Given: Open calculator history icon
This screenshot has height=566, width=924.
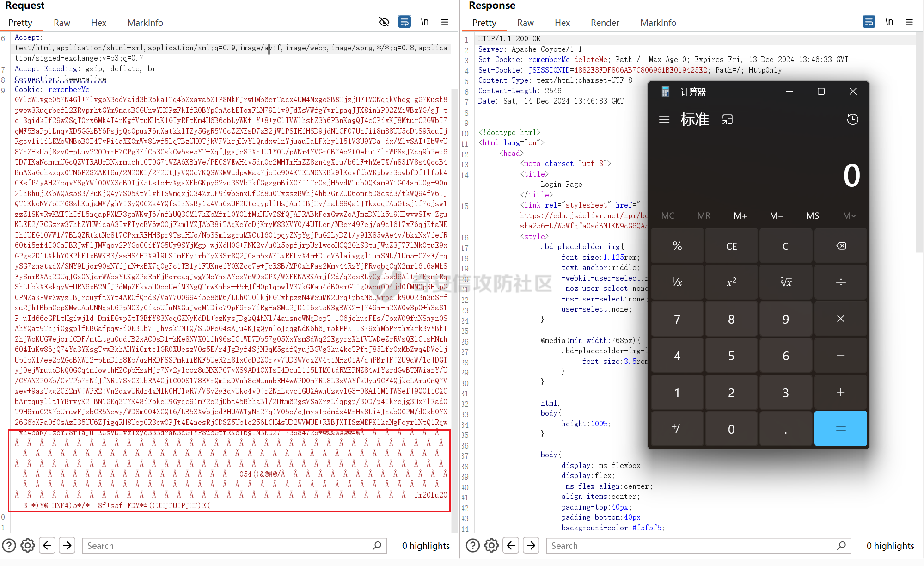Looking at the screenshot, I should [852, 120].
